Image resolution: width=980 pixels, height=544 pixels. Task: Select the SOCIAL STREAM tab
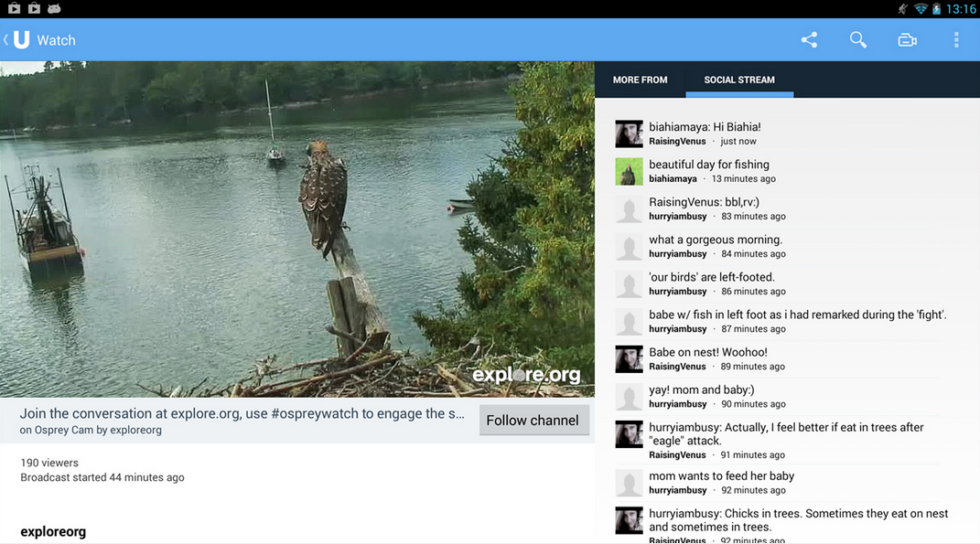click(739, 80)
